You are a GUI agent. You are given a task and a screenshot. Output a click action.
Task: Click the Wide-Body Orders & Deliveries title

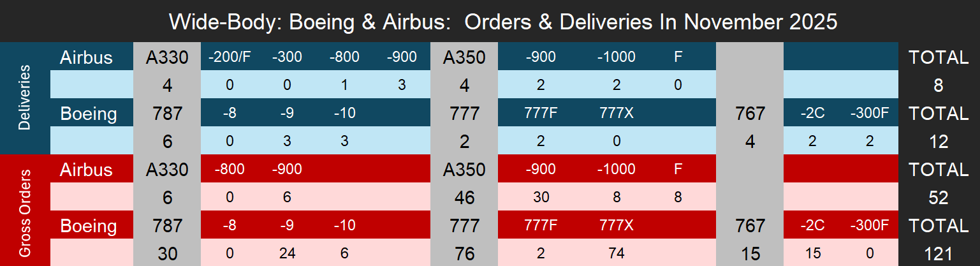point(502,22)
